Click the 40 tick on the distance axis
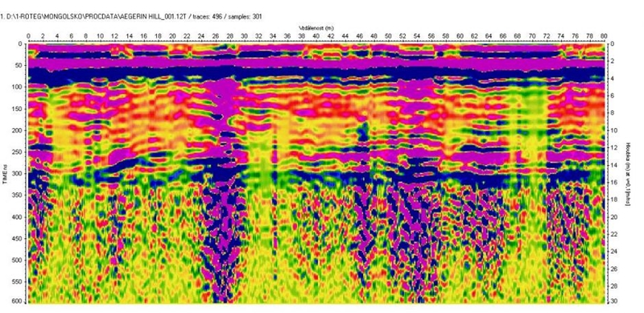 tap(316, 36)
